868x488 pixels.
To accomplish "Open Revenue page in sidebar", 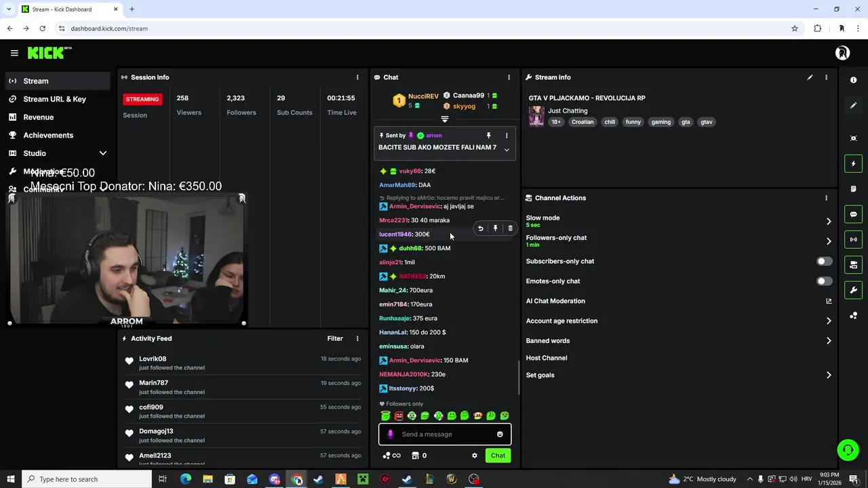I will (x=57, y=117).
